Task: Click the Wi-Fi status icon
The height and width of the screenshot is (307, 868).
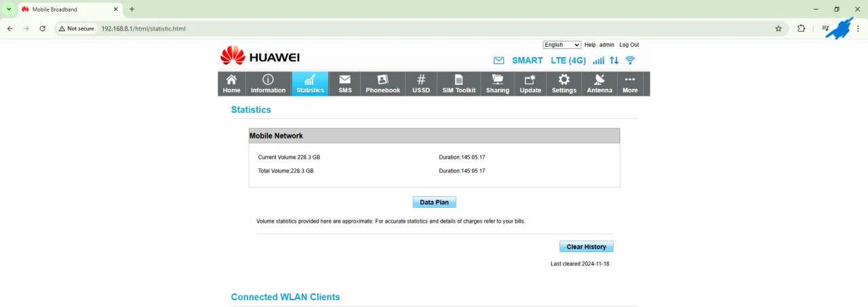Action: click(x=631, y=60)
